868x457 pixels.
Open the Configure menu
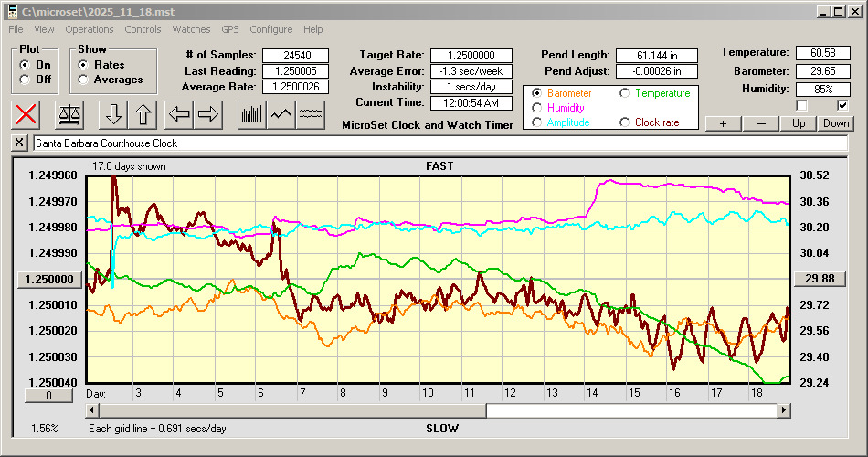tap(271, 29)
